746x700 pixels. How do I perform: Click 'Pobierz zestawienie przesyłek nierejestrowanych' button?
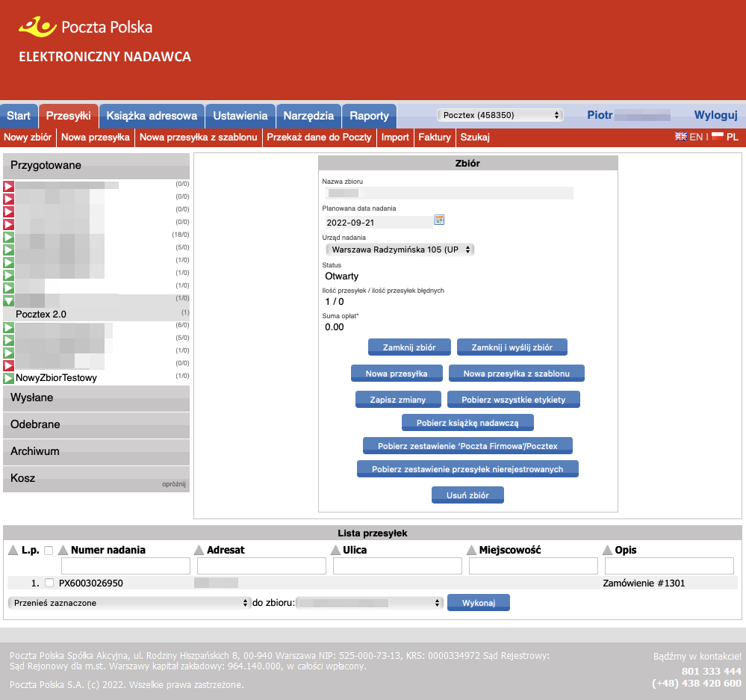point(467,469)
